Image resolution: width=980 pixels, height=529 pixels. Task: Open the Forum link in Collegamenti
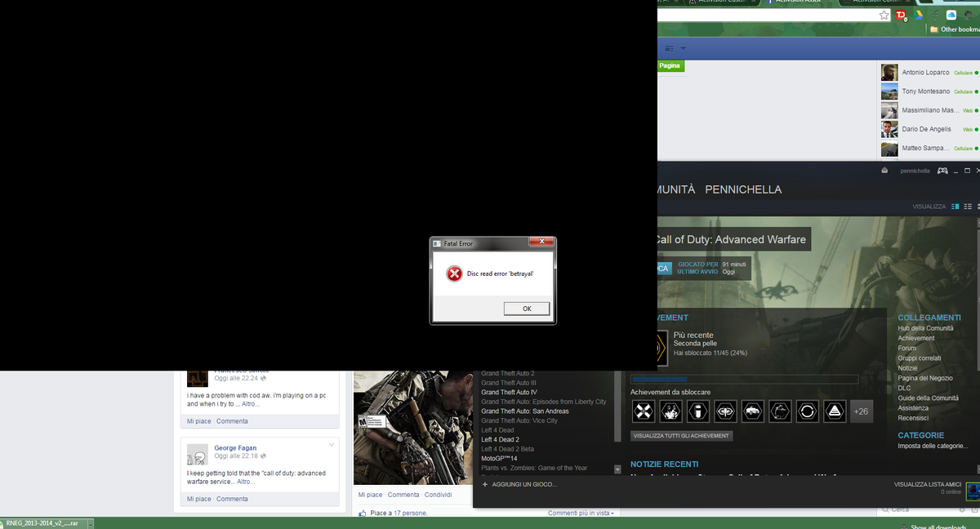point(907,348)
